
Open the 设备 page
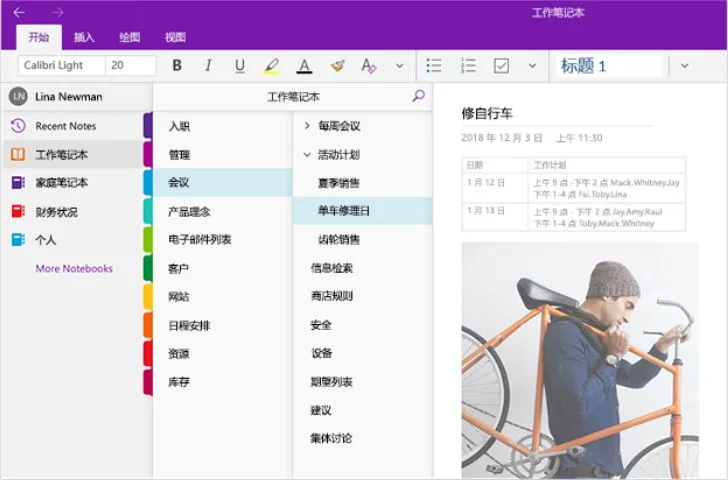point(363,353)
